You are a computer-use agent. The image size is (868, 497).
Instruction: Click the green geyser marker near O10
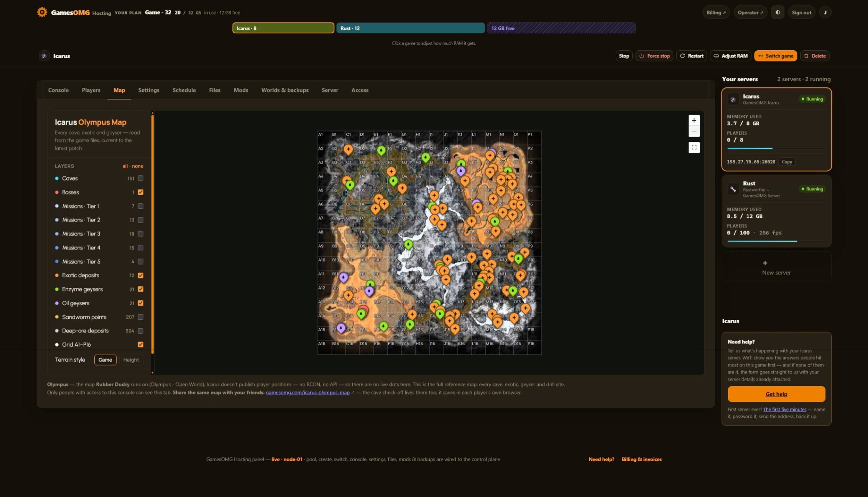518,259
